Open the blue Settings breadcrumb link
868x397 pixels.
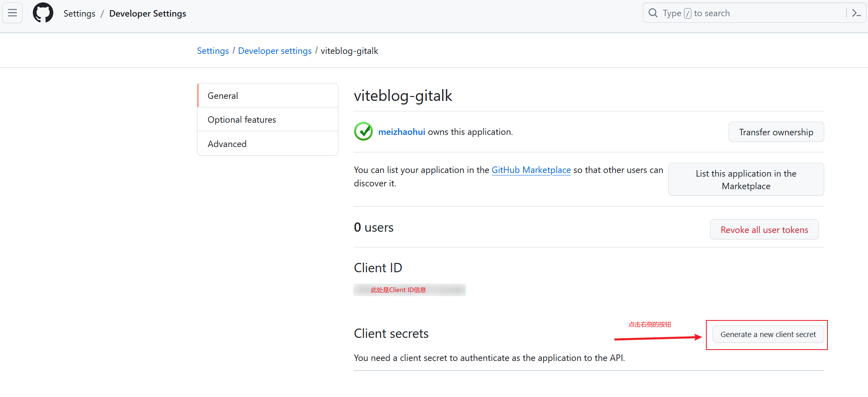[213, 51]
